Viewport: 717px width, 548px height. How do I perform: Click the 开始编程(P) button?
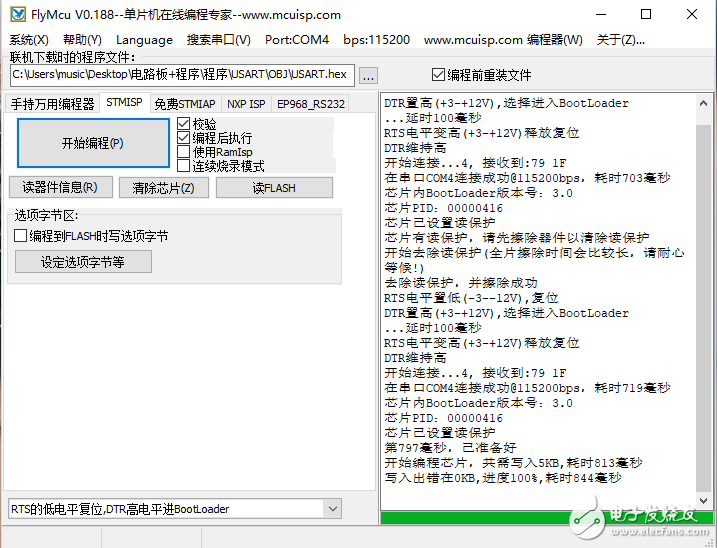click(93, 143)
